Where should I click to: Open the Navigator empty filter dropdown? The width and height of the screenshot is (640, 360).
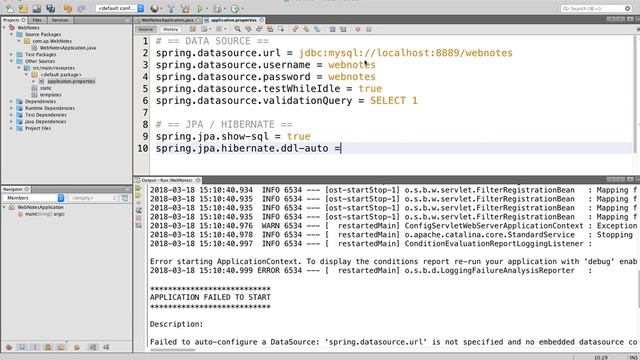pos(93,198)
